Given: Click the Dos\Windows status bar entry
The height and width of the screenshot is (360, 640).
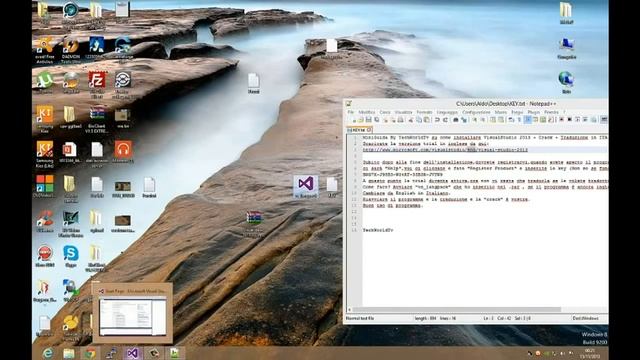Looking at the screenshot, I should 585,318.
